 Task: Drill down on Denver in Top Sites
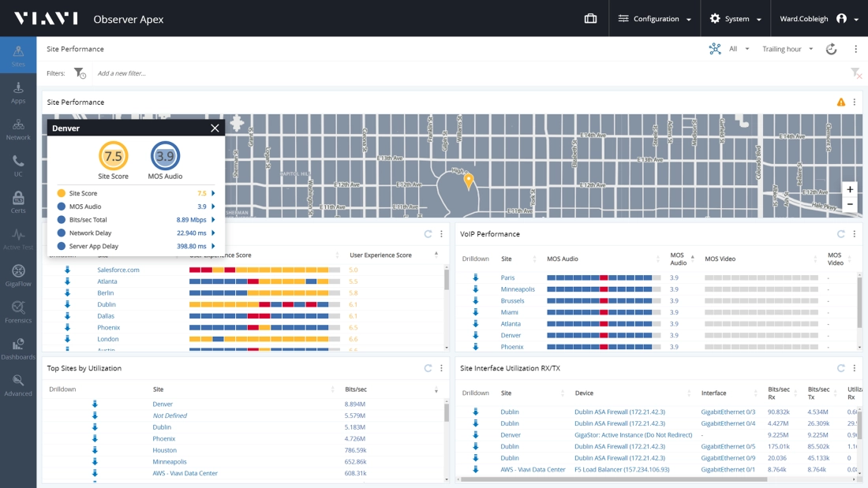coord(95,404)
